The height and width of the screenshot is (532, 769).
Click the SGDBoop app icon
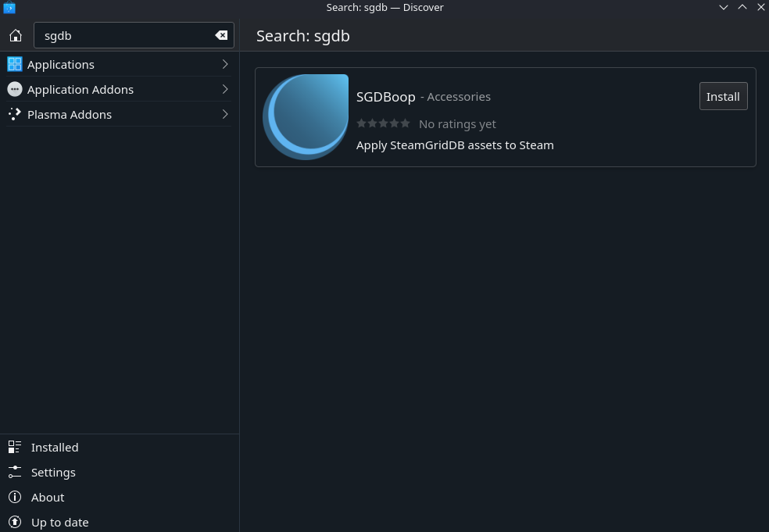[x=306, y=117]
